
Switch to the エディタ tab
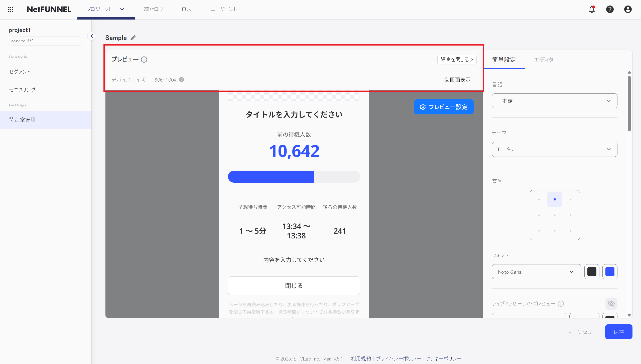tap(543, 60)
